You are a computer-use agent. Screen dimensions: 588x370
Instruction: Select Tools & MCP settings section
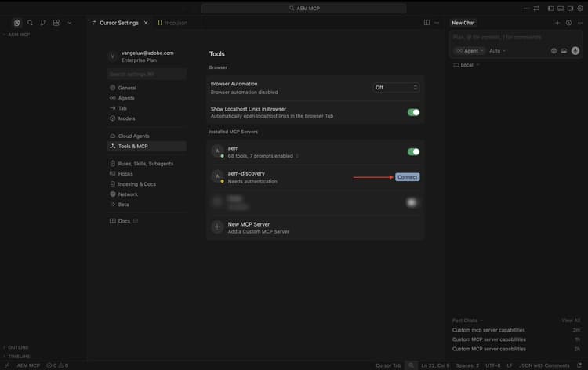tap(147, 146)
